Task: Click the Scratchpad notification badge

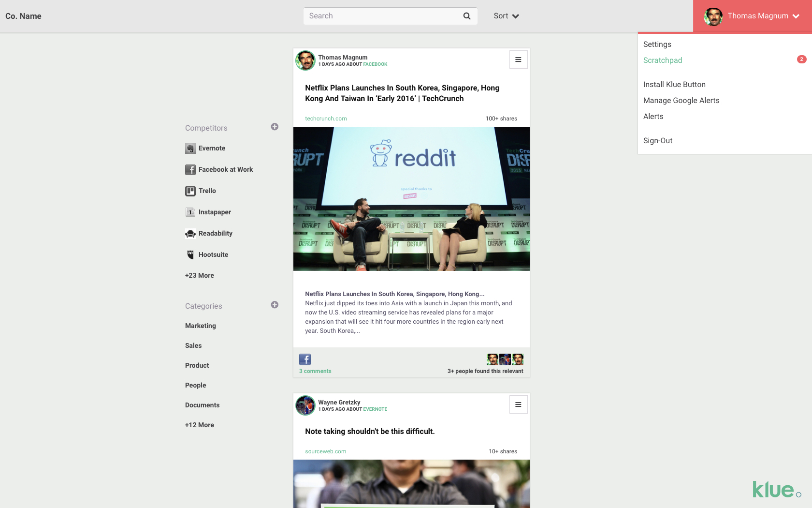Action: [801, 60]
